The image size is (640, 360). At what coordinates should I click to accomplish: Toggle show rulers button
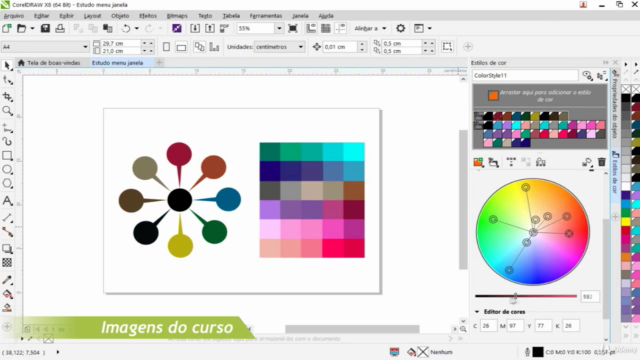[311, 28]
